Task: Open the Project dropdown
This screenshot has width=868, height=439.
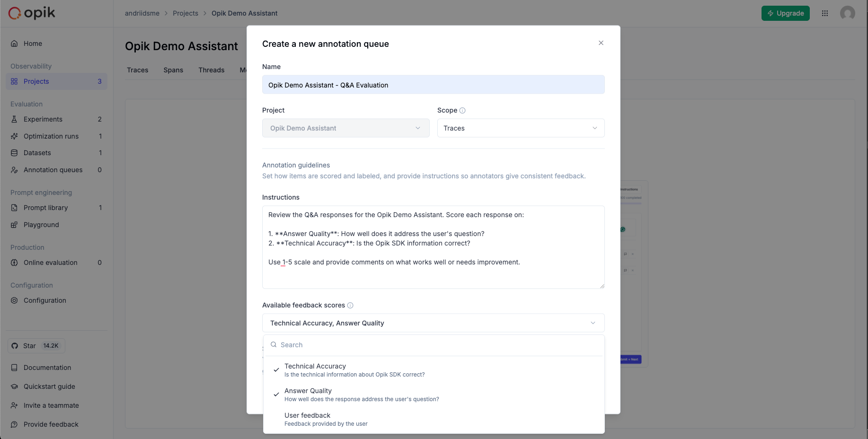Action: click(x=345, y=128)
